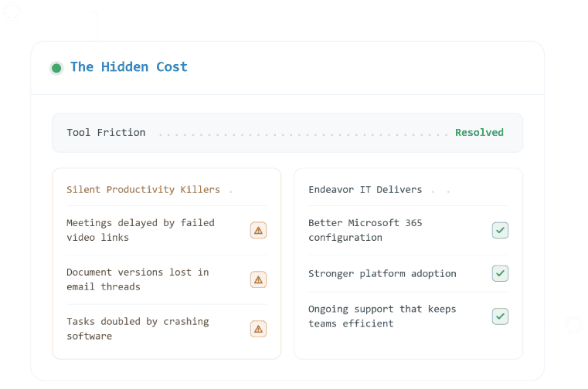The height and width of the screenshot is (389, 588).
Task: Select the text Better Microsoft 365 configuration
Action: coord(365,230)
